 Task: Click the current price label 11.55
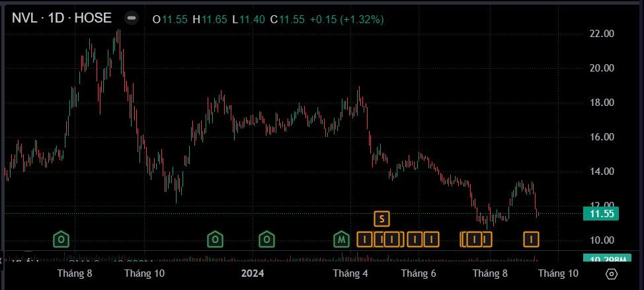tap(602, 214)
